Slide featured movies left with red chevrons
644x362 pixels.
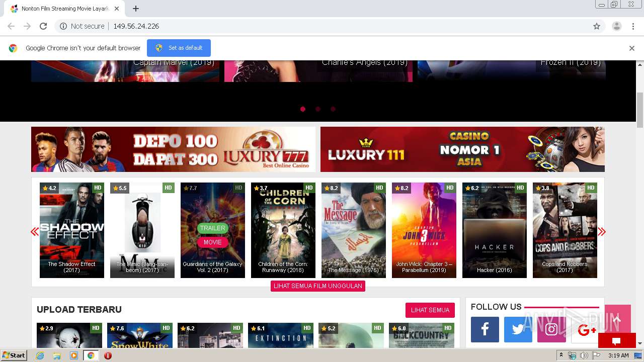coord(35,231)
